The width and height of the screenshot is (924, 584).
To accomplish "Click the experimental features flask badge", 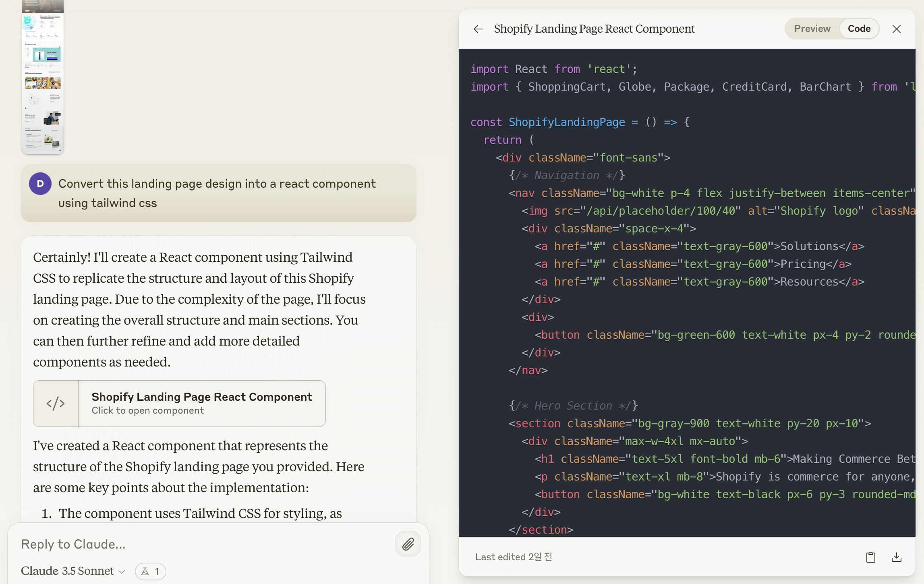I will tap(150, 571).
